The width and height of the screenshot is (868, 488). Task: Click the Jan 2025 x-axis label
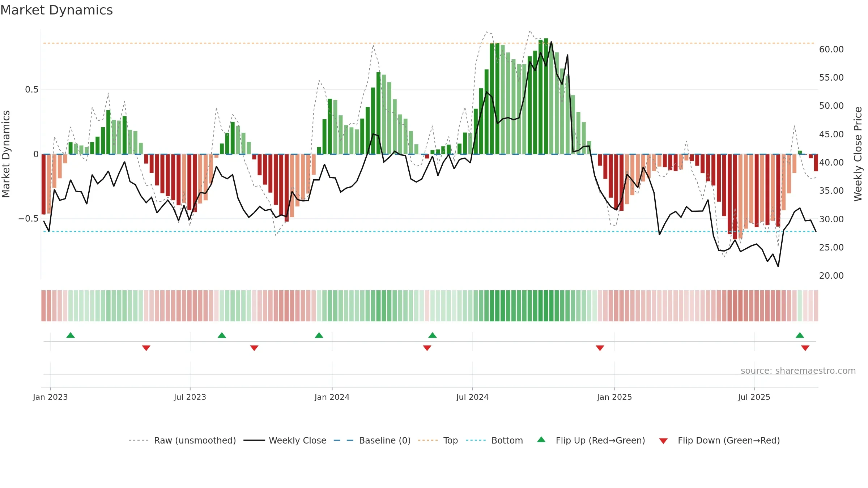[x=614, y=397]
